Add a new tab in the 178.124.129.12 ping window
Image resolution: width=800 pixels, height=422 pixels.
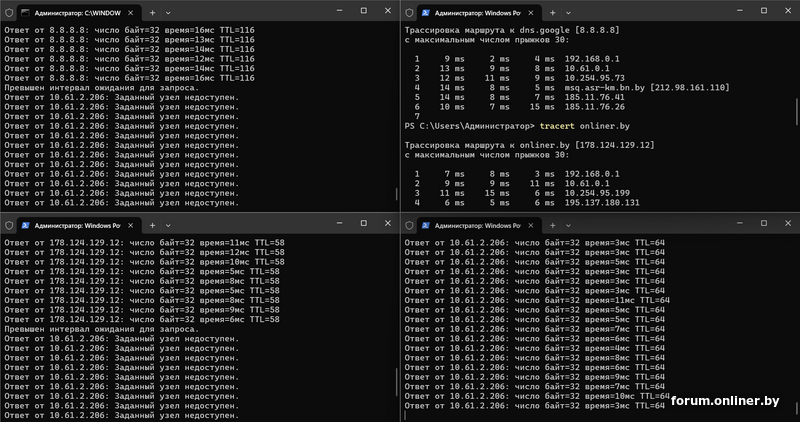click(x=152, y=226)
